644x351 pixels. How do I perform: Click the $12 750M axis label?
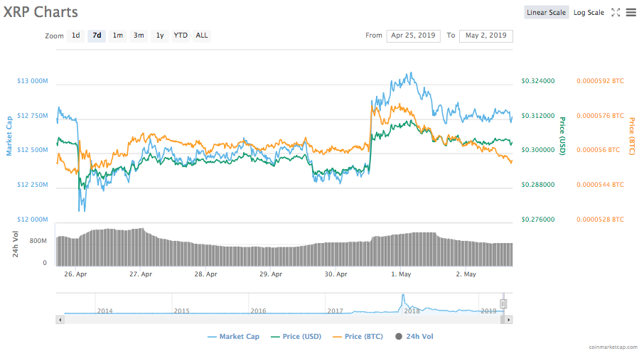(x=33, y=116)
